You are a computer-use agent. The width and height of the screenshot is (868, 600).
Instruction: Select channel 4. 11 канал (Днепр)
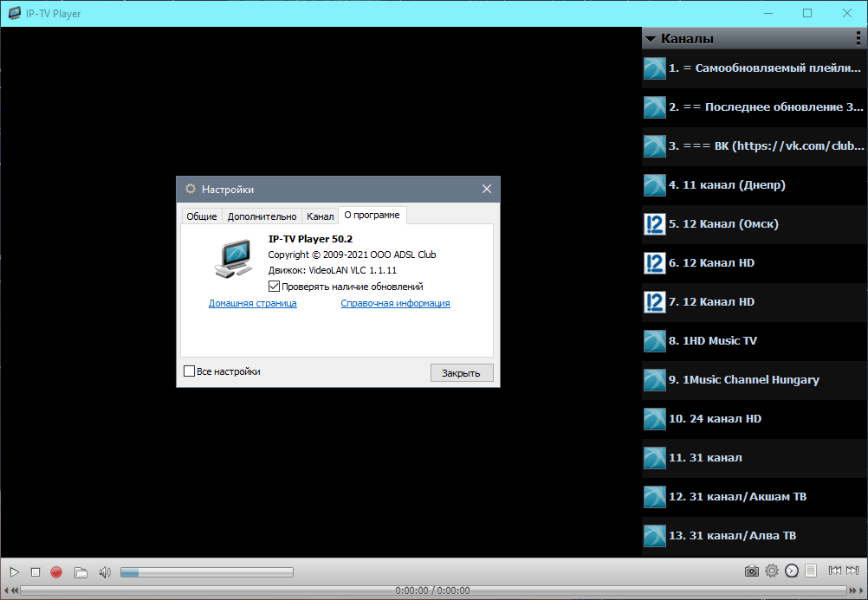click(755, 185)
